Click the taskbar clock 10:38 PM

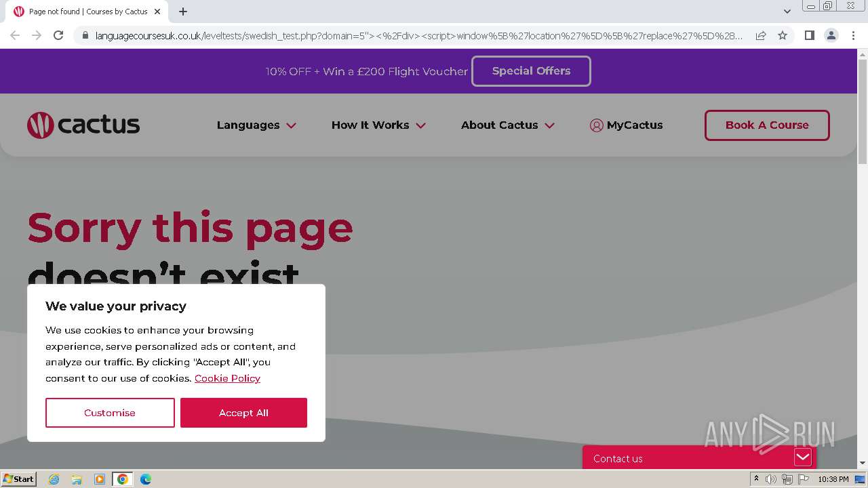pos(833,479)
